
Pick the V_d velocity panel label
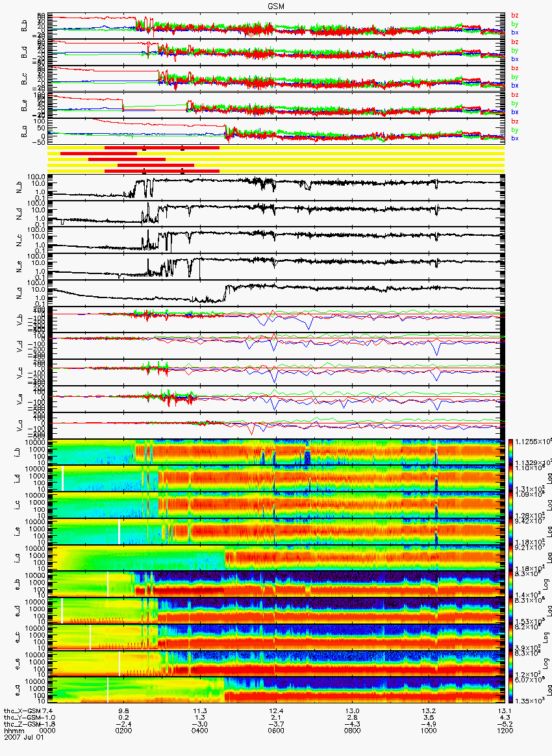coord(19,346)
